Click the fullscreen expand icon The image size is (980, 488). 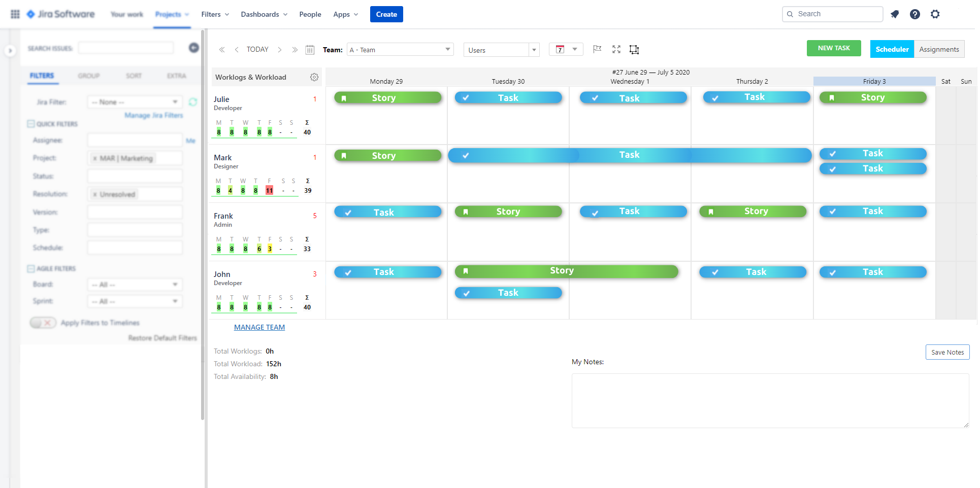coord(616,49)
